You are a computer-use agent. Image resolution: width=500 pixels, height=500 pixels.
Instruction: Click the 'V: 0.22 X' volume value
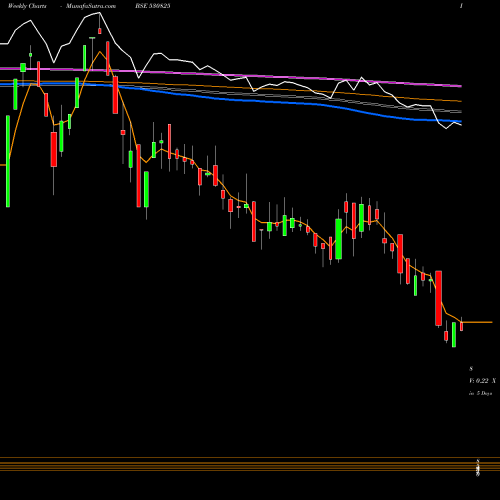click(x=482, y=381)
